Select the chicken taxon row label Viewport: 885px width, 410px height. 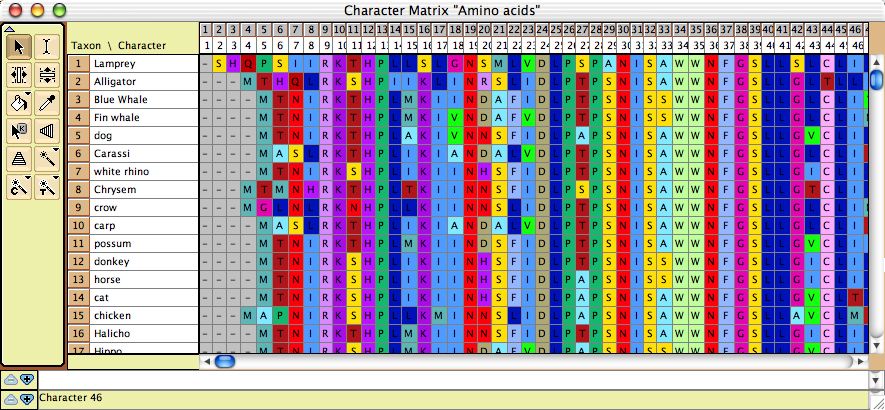pos(112,315)
